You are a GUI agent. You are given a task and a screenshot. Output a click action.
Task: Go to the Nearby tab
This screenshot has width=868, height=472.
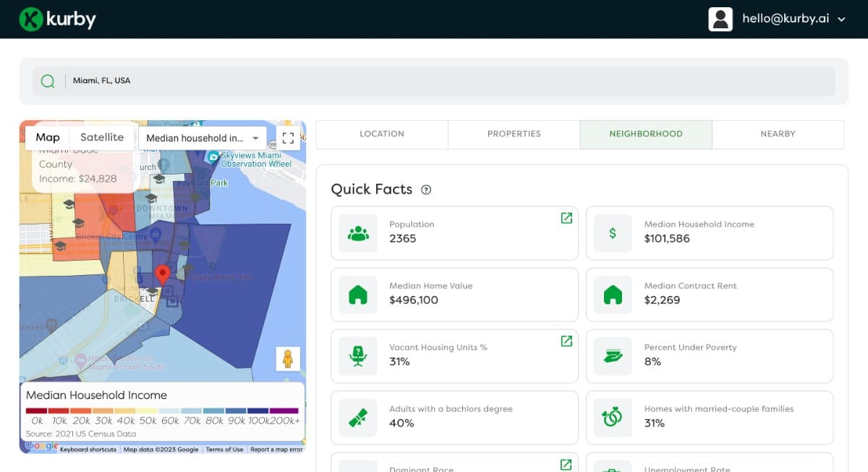pyautogui.click(x=778, y=134)
